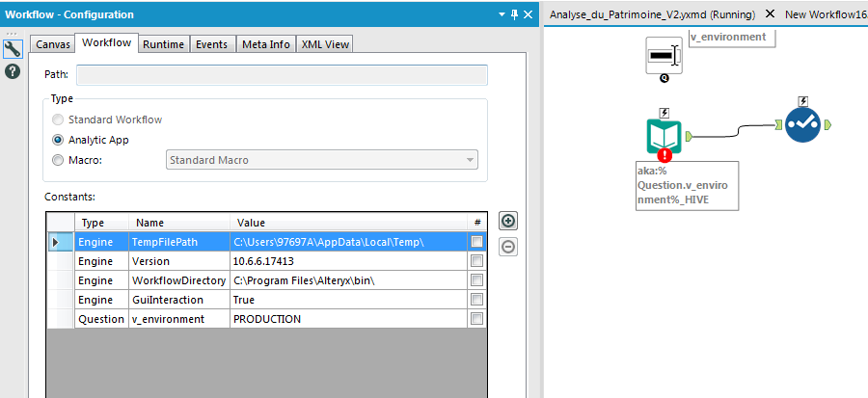The image size is (868, 398).
Task: Tick the checkbox in v_environment row
Action: (x=476, y=319)
